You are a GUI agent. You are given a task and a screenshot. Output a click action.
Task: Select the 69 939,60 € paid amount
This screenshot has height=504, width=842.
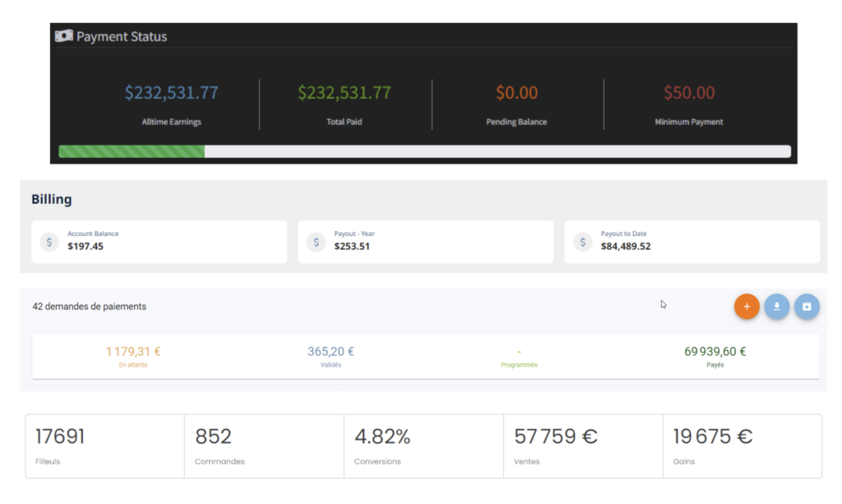click(x=715, y=352)
